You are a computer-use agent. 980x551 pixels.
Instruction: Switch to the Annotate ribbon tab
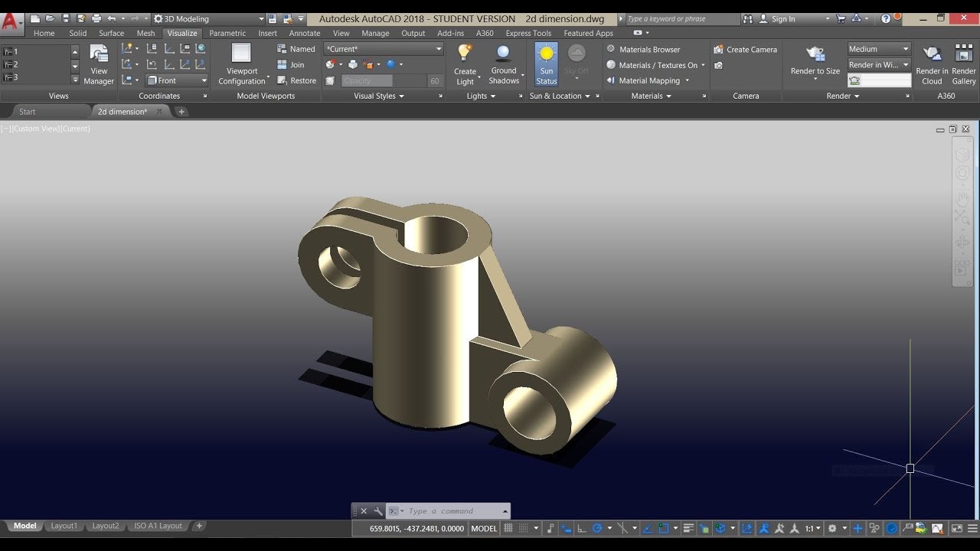pos(305,33)
